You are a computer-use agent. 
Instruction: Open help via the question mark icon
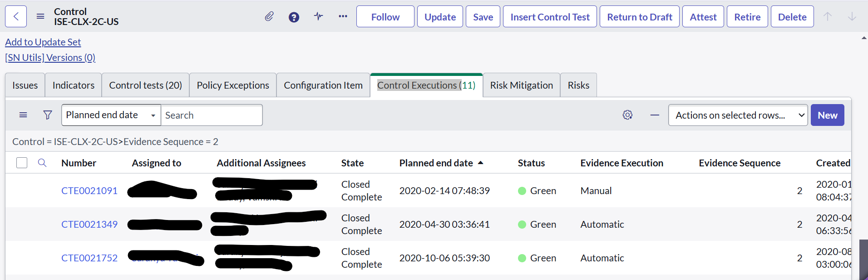(x=294, y=17)
